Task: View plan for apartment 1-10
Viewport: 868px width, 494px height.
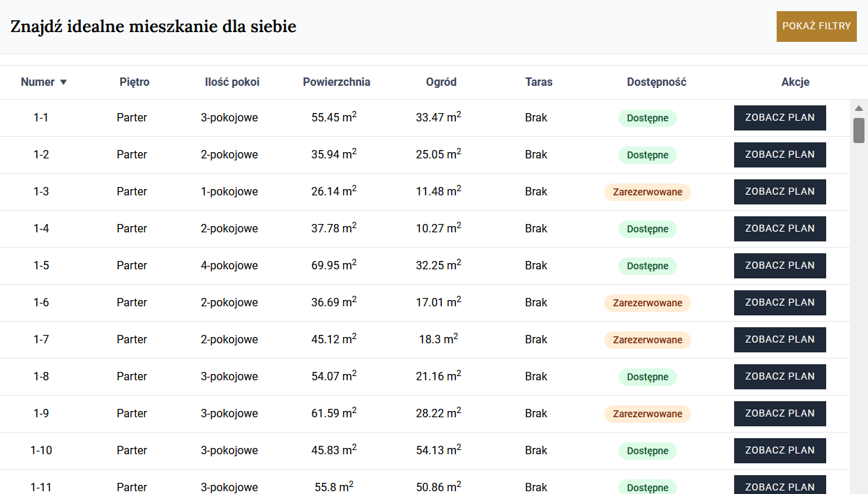Action: 779,451
